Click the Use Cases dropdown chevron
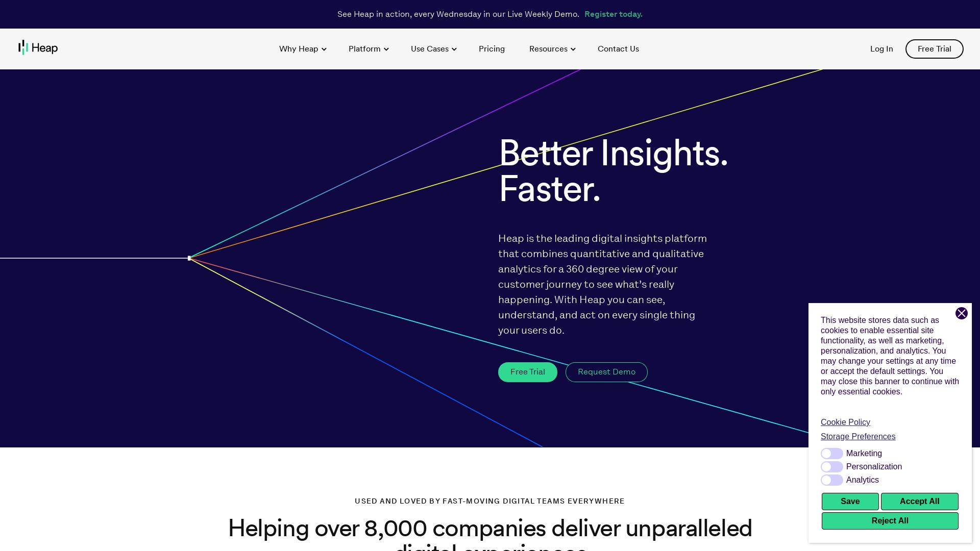Screen dimensions: 980x551 point(454,49)
